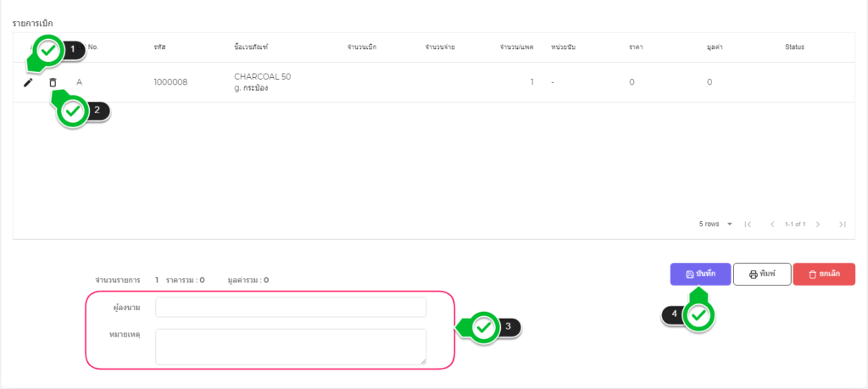Click the red ยกเลิก cancel button
Viewport: 868px width, 389px height.
(x=824, y=275)
